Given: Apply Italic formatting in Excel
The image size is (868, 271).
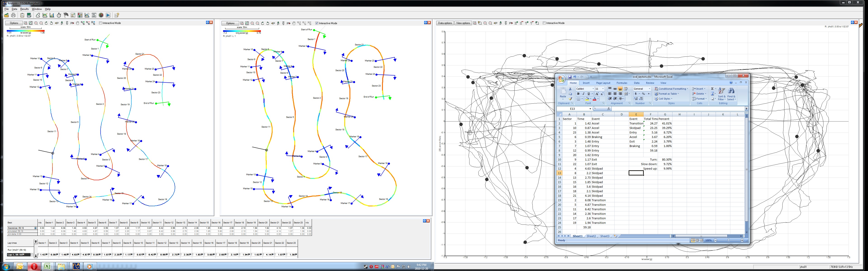Looking at the screenshot, I should 583,94.
